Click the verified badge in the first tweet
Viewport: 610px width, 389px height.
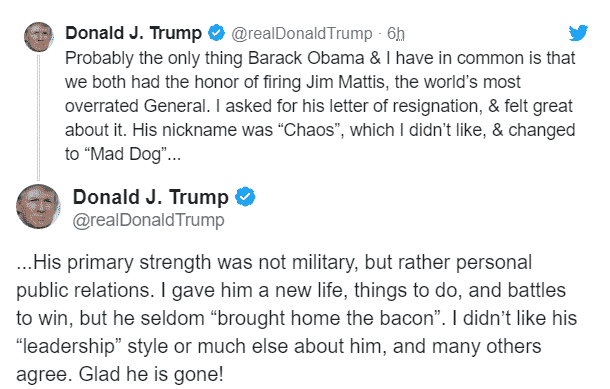[x=216, y=33]
